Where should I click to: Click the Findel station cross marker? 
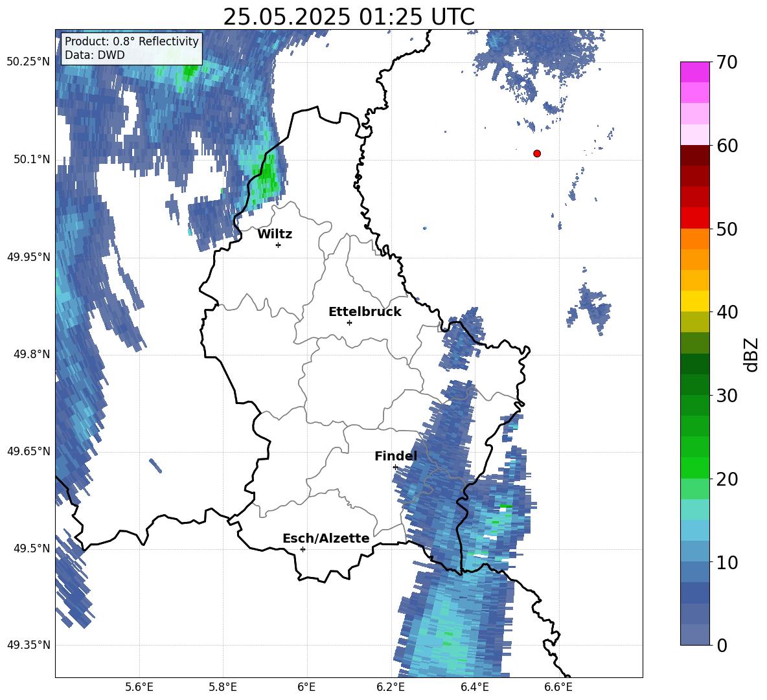[395, 468]
